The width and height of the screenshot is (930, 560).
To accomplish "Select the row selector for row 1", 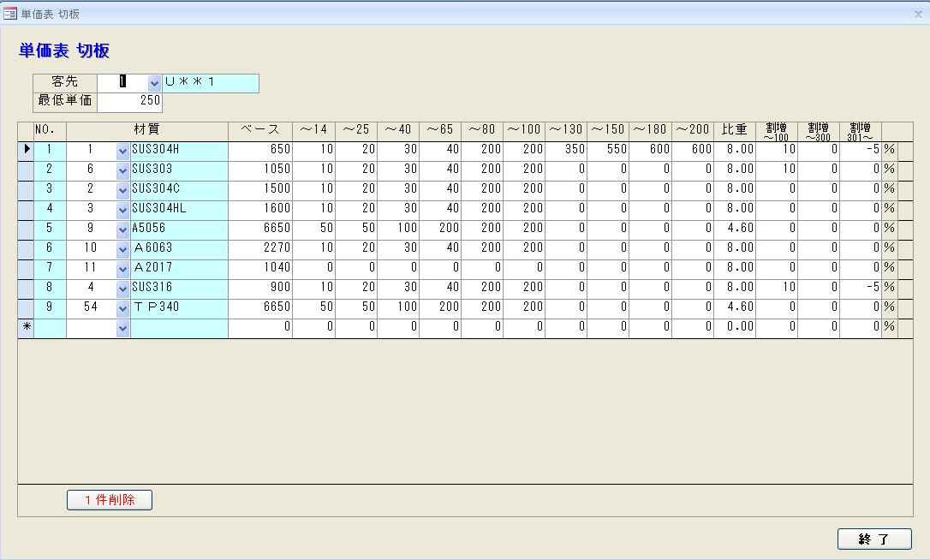I will pyautogui.click(x=26, y=149).
